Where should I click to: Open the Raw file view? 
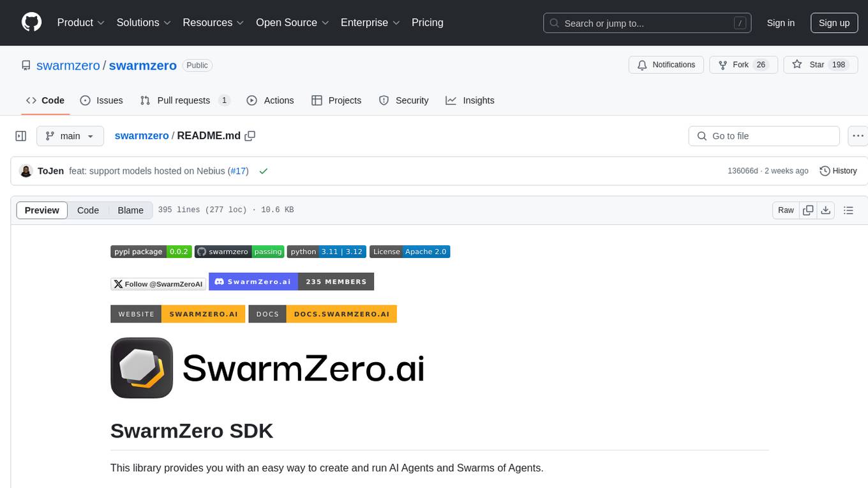[x=786, y=210]
